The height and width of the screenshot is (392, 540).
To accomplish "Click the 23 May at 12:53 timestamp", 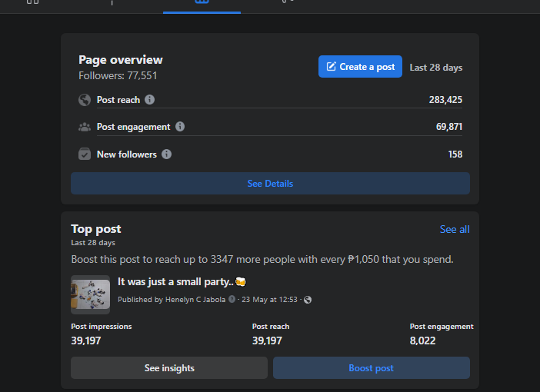I will (269, 300).
